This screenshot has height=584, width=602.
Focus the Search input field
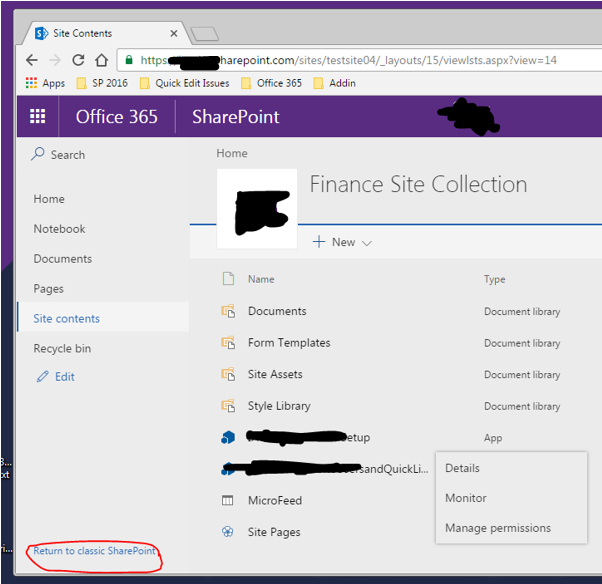pyautogui.click(x=104, y=155)
